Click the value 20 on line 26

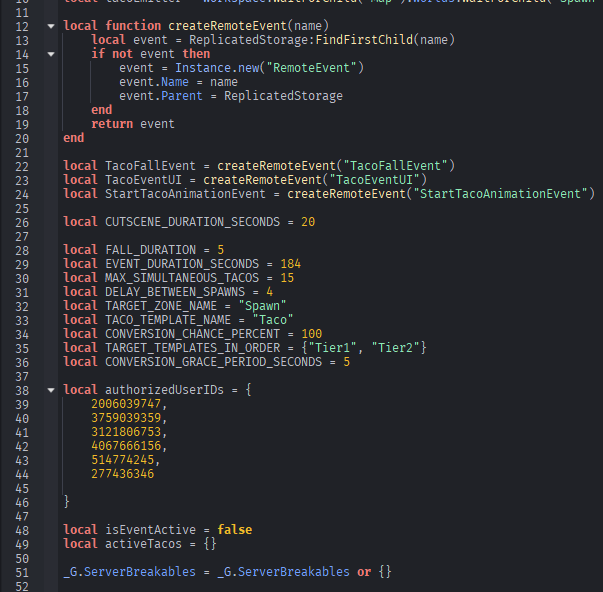click(308, 222)
